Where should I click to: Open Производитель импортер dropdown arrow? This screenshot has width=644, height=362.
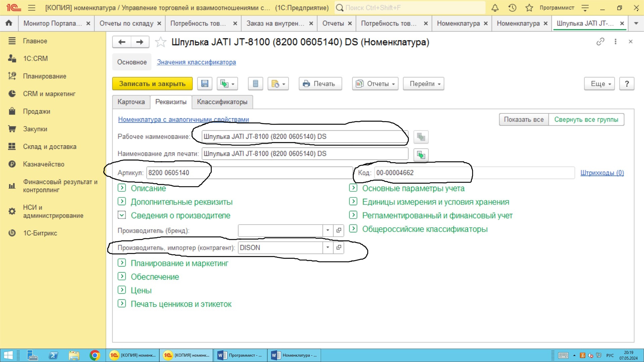328,247
